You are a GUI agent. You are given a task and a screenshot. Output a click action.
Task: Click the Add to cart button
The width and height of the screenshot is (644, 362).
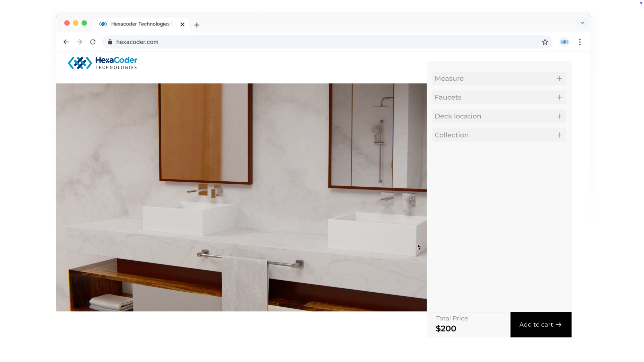pyautogui.click(x=541, y=324)
